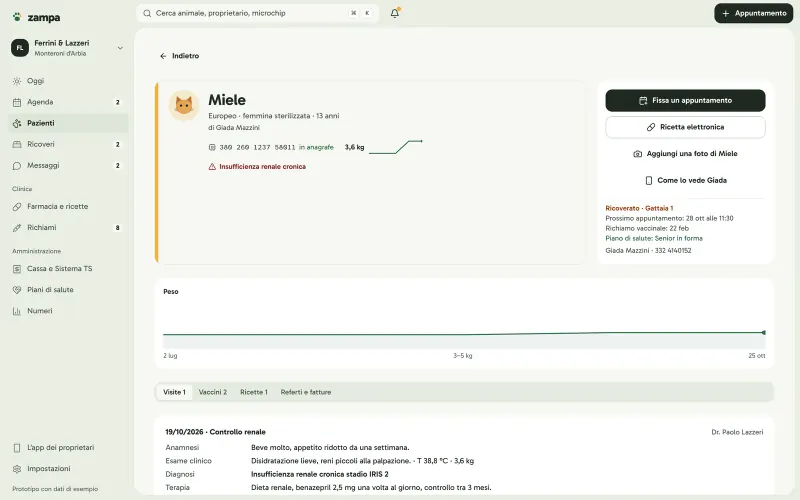Click the search magnifier icon

[147, 13]
